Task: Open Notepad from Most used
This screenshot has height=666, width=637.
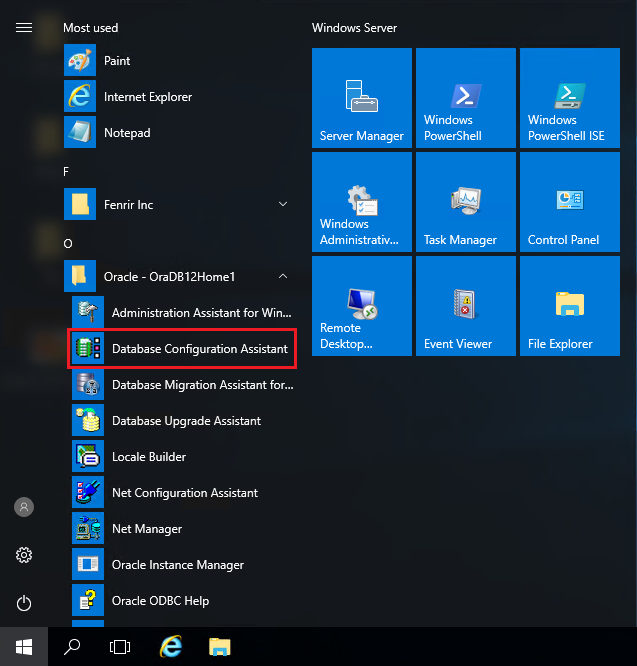Action: coord(178,133)
